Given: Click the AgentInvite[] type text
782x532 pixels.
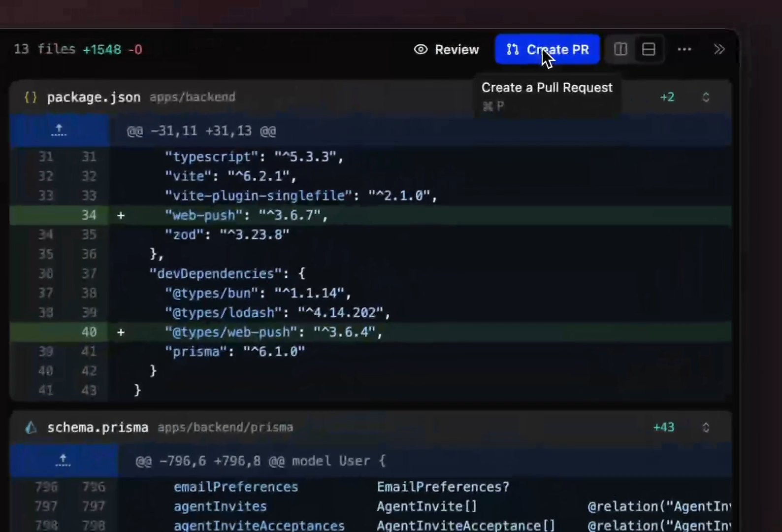Looking at the screenshot, I should pyautogui.click(x=427, y=506).
